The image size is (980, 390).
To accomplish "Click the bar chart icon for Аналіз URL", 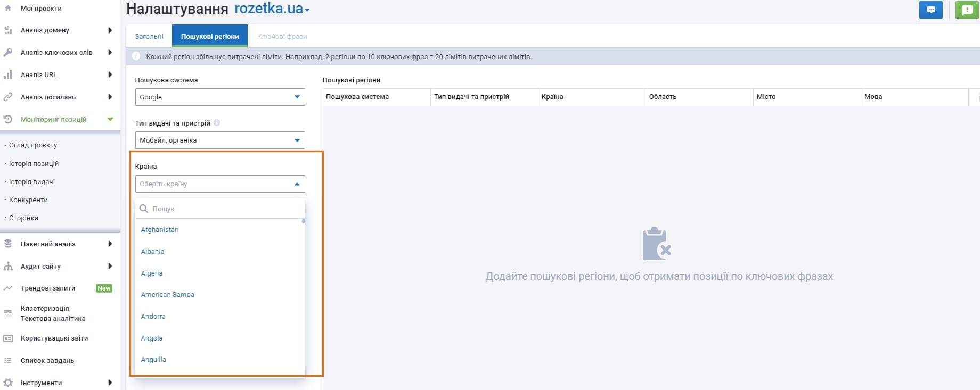I will 8,75.
